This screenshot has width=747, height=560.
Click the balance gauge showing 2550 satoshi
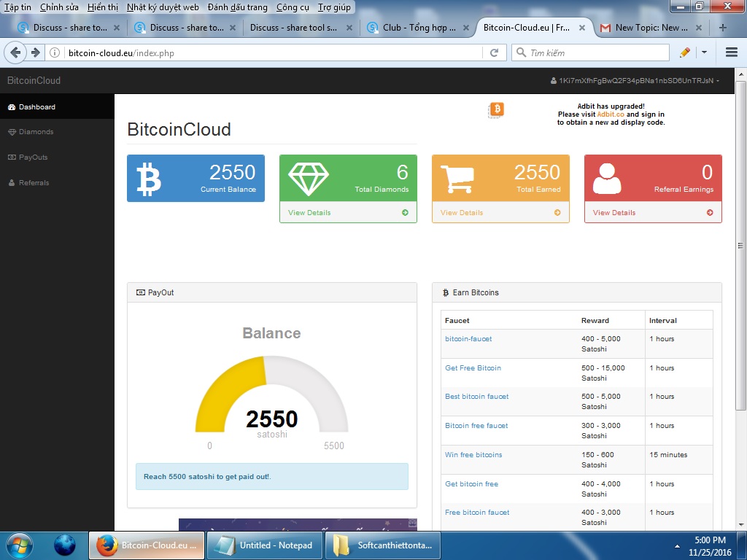(x=271, y=396)
